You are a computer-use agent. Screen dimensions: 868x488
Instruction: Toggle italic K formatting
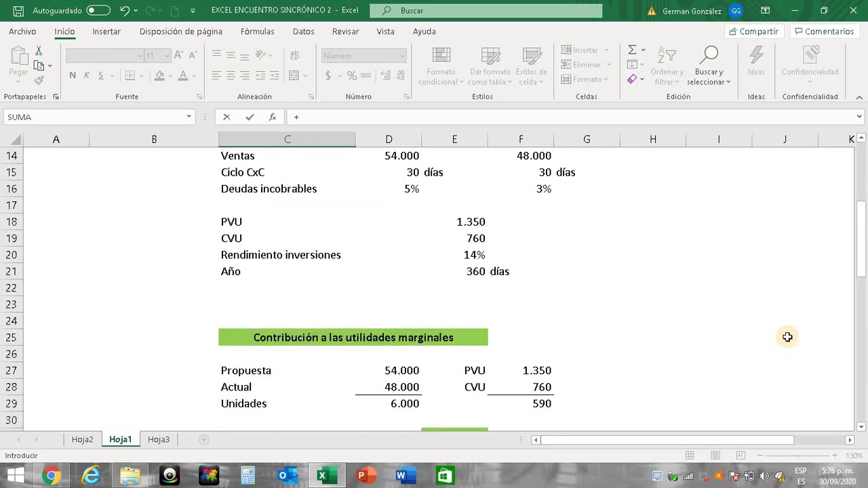click(87, 75)
